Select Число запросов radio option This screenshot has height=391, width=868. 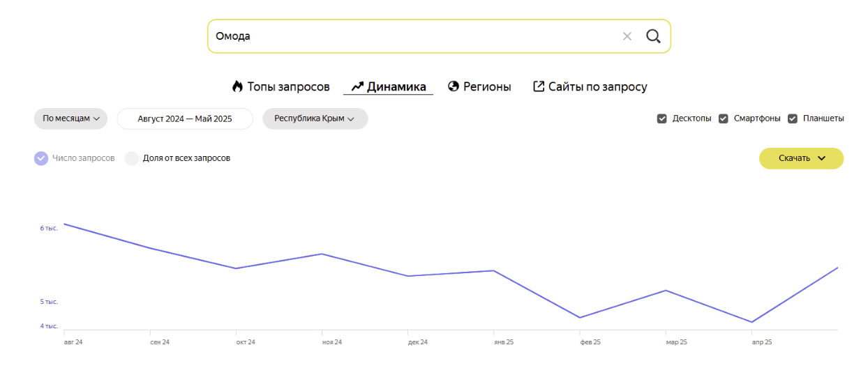pyautogui.click(x=41, y=158)
